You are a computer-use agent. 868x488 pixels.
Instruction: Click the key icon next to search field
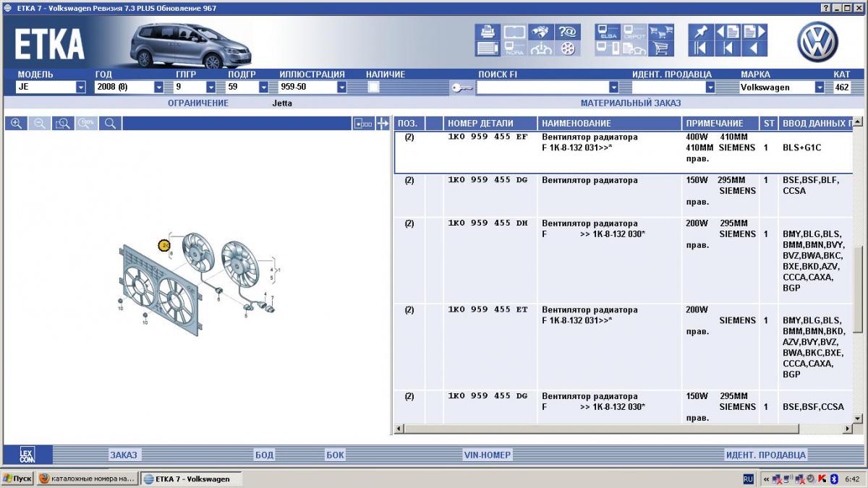462,87
